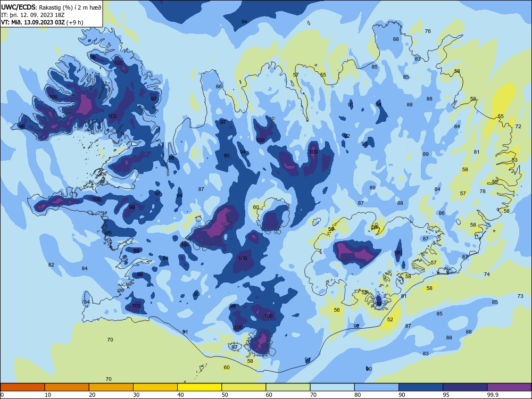
Task: Click the map value '78'
Action: 483,192
